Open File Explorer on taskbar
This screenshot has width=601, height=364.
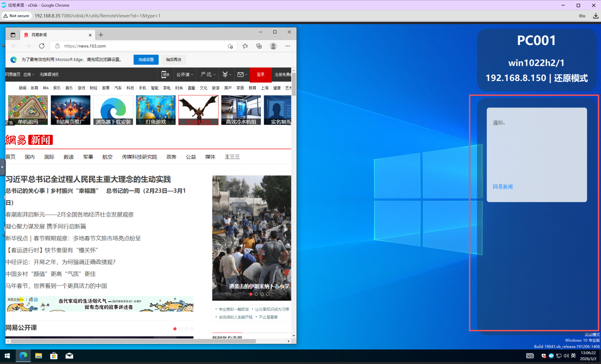(39, 356)
